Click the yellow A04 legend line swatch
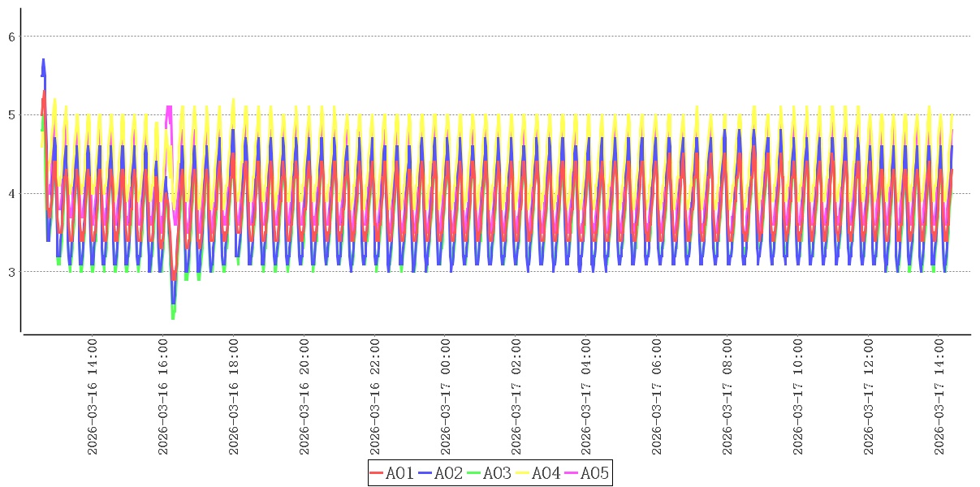The height and width of the screenshot is (487, 980). (x=523, y=473)
